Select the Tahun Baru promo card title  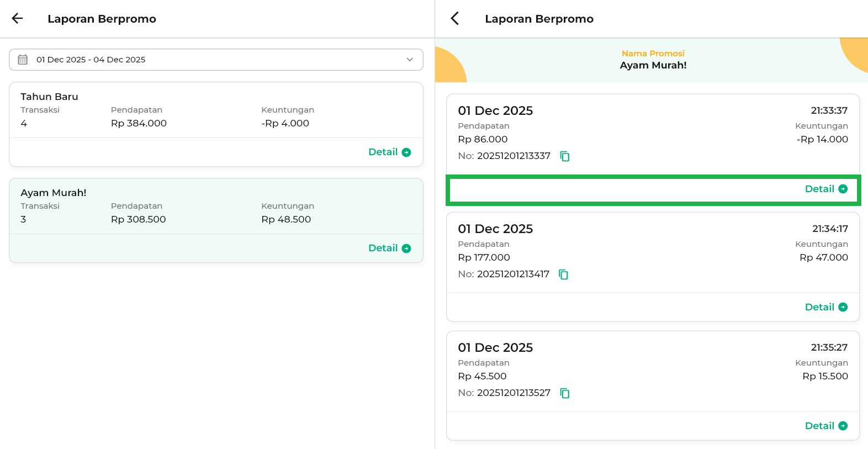(x=49, y=97)
